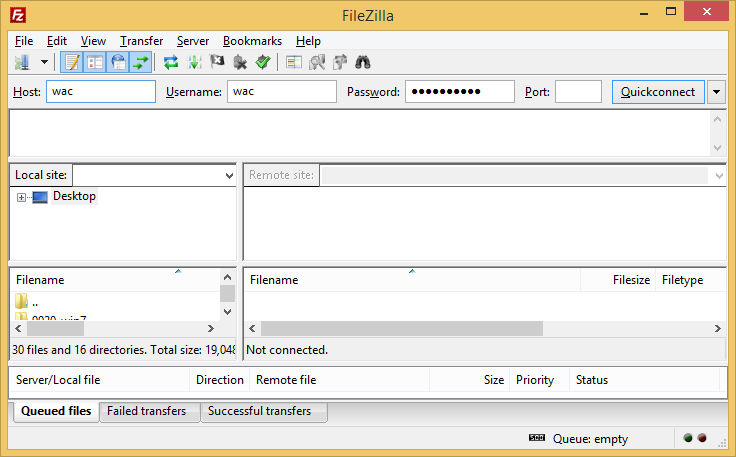The width and height of the screenshot is (736, 457).
Task: Open the Remote site path dropdown
Action: [x=719, y=176]
